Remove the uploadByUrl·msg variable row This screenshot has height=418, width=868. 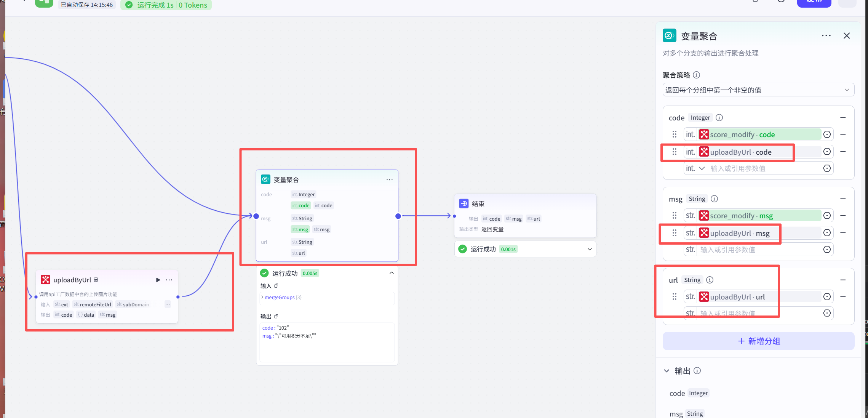(843, 233)
